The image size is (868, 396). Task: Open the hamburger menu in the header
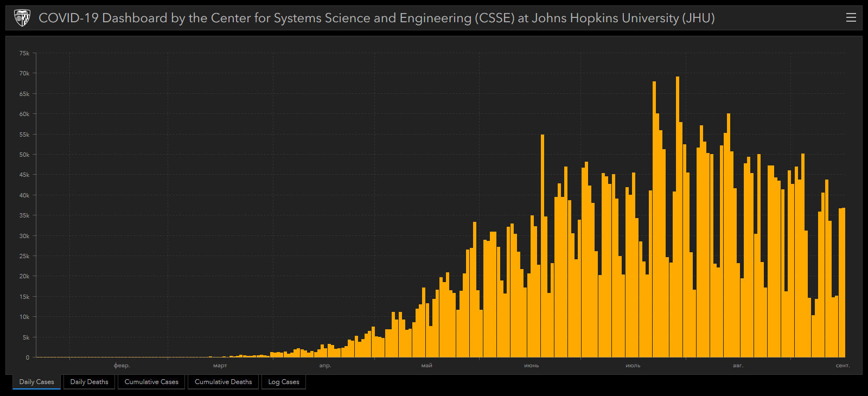[x=851, y=18]
